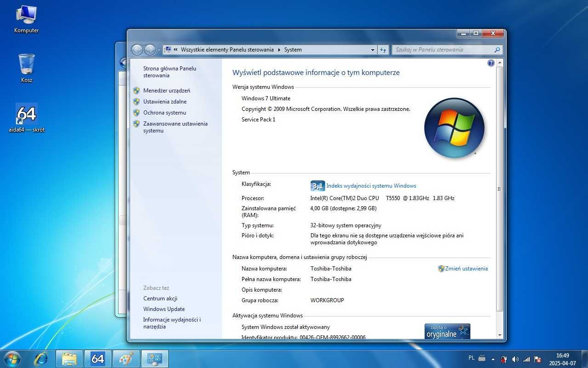Screen dimensions: 588x368
Task: Open the clock showing 16:49
Action: 562,359
